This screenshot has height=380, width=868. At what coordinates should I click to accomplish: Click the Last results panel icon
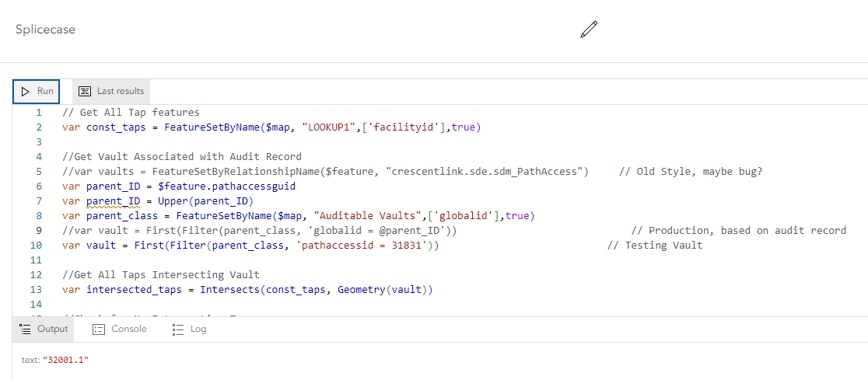[x=85, y=91]
